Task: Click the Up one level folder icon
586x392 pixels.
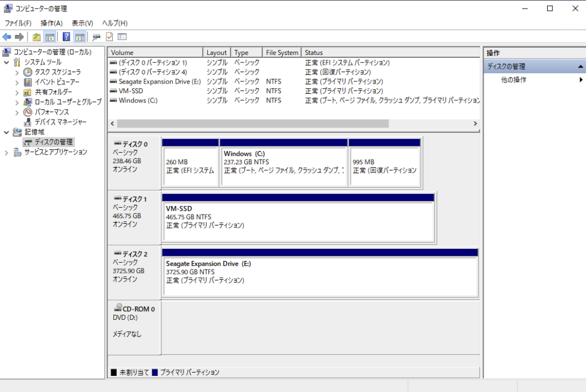Action: click(37, 37)
